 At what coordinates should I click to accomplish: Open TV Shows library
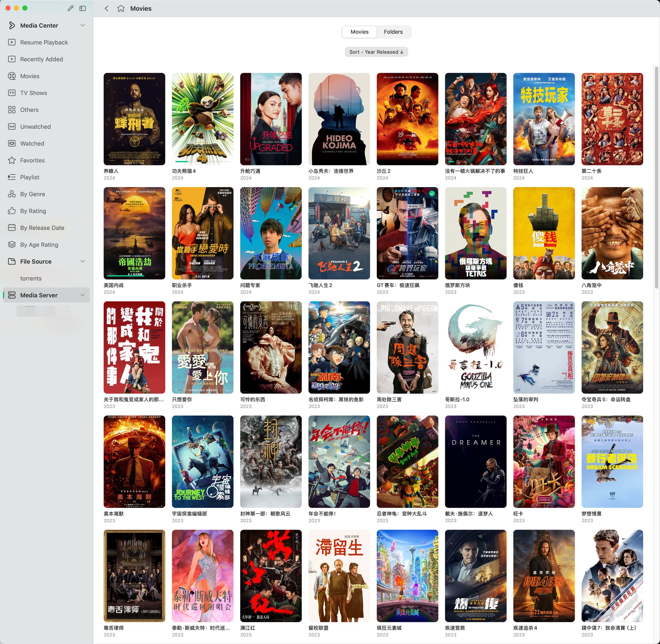pos(33,93)
